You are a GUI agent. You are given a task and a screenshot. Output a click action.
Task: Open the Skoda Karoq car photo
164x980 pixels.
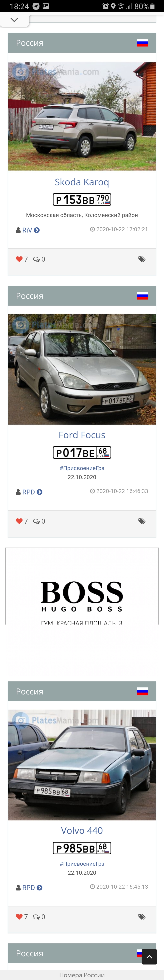point(82,116)
